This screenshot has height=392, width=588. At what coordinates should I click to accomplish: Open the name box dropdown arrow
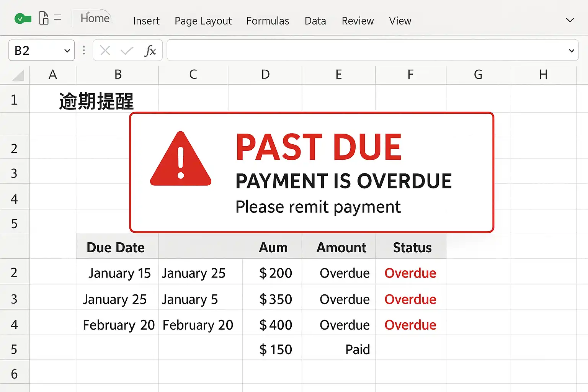[x=67, y=51]
